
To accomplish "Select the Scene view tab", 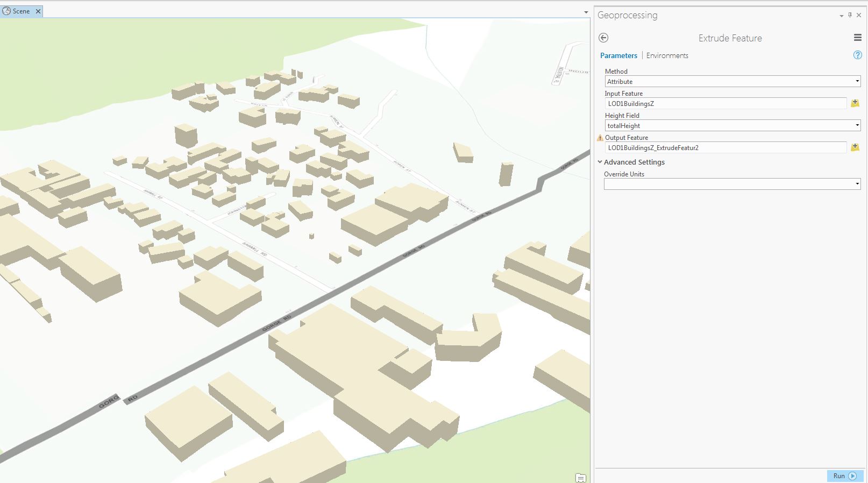I will [x=22, y=11].
